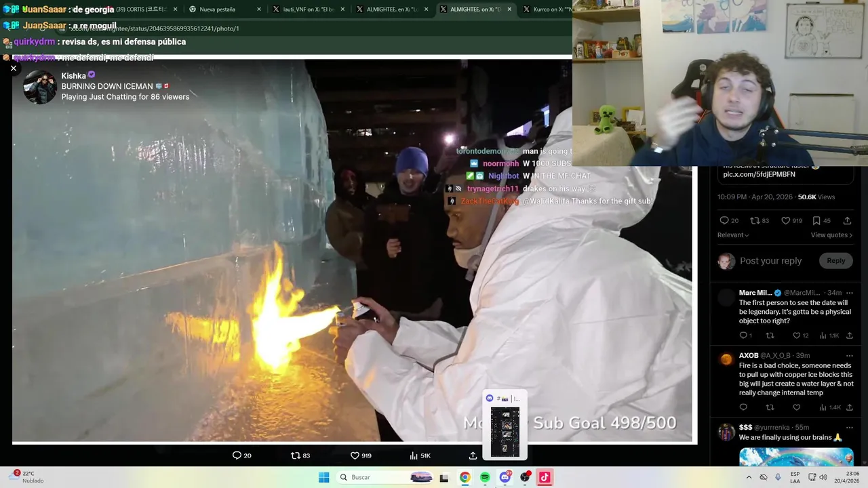Like Marc Mil's comment with 12 likes
868x488 pixels.
(797, 335)
